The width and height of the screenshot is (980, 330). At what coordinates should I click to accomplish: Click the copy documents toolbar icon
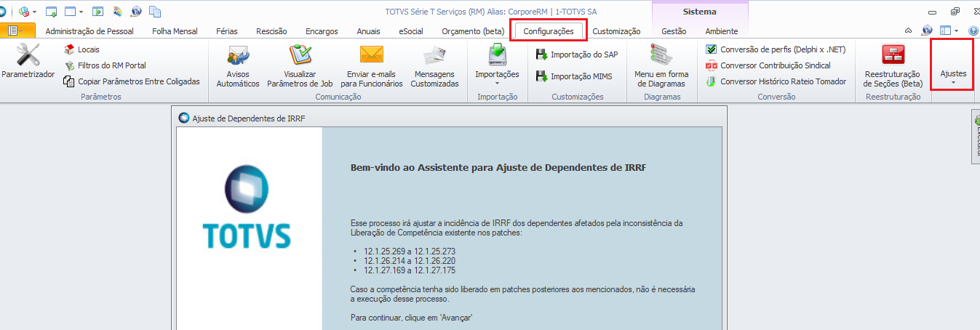coord(155,12)
